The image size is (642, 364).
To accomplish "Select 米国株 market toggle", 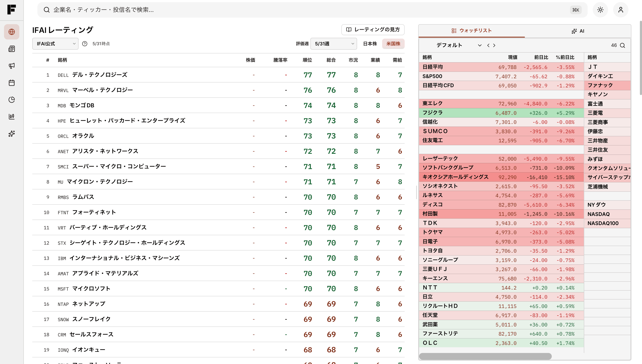I will point(393,44).
